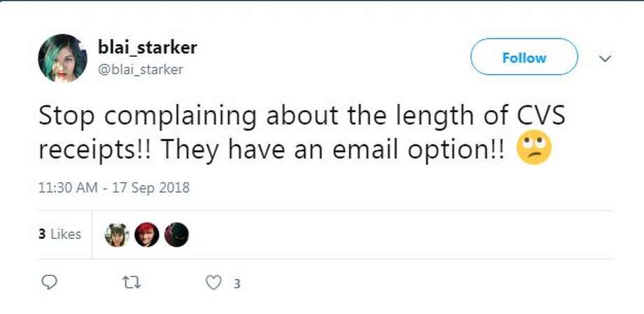
Task: Open blai_starker's green-haired profile picture
Action: coord(62,58)
